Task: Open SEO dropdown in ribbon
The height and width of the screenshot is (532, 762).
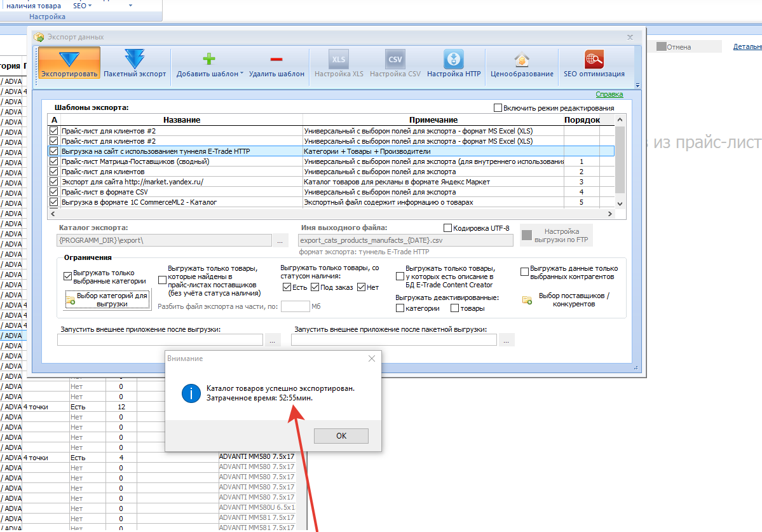Action: 82,6
